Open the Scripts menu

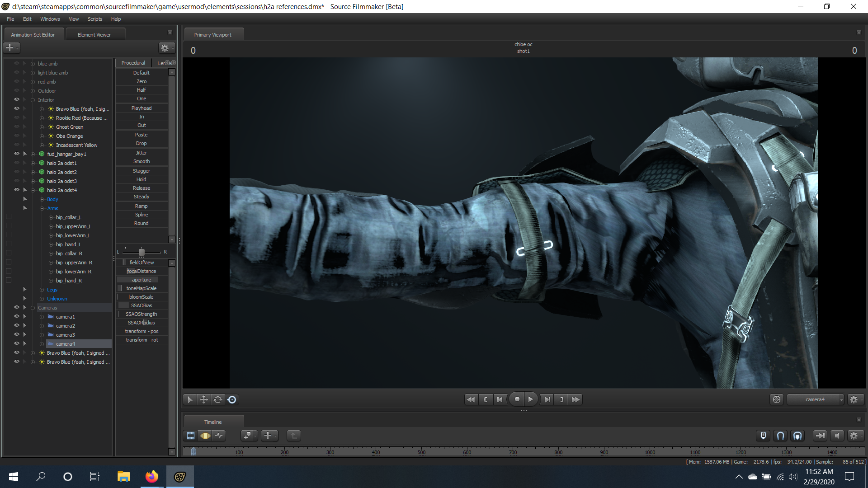pos(95,19)
